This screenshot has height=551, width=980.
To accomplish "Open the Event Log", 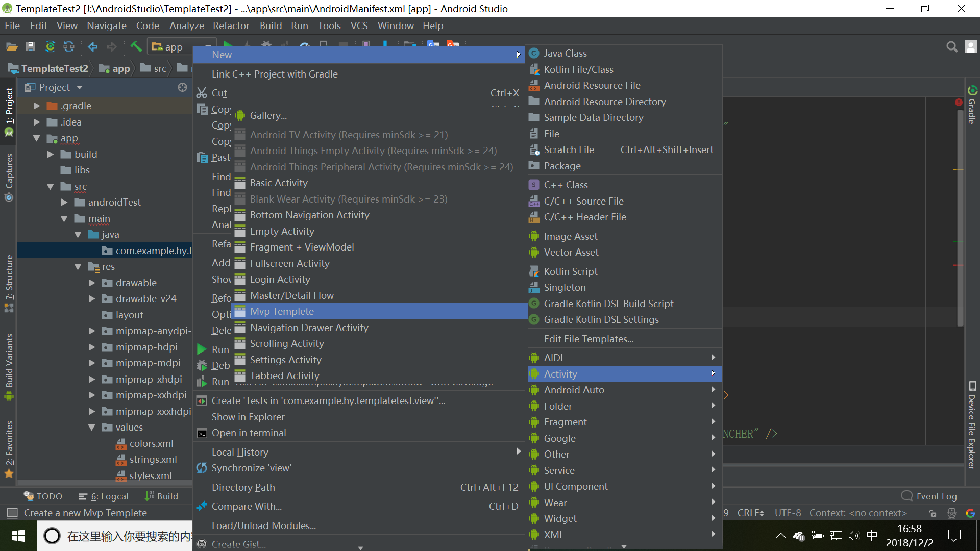I will (929, 496).
